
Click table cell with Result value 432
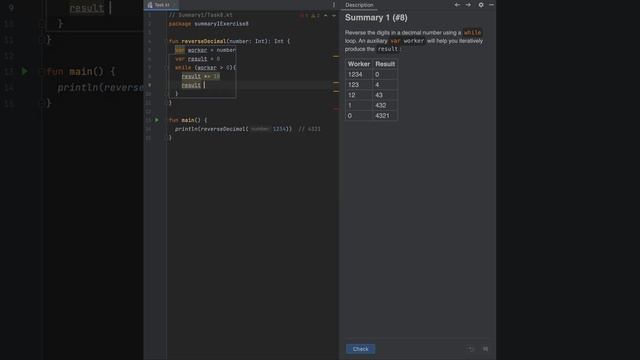(x=385, y=105)
